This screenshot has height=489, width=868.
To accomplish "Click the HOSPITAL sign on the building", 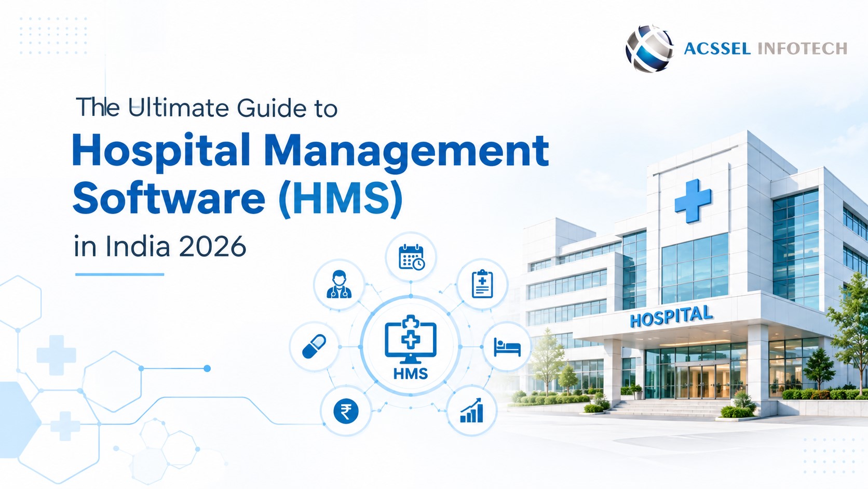I will (x=671, y=316).
